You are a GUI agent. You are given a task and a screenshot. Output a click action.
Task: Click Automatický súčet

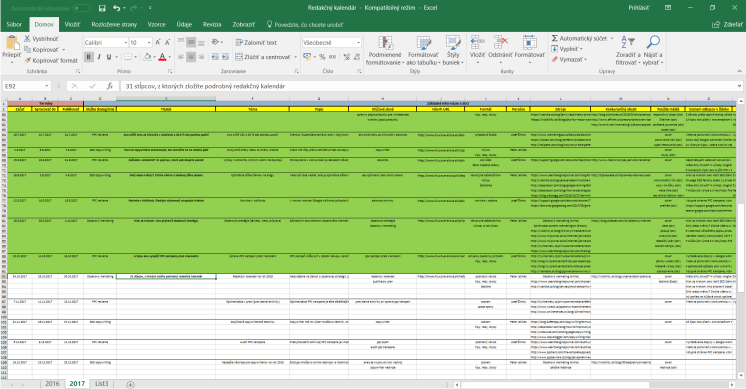point(579,39)
